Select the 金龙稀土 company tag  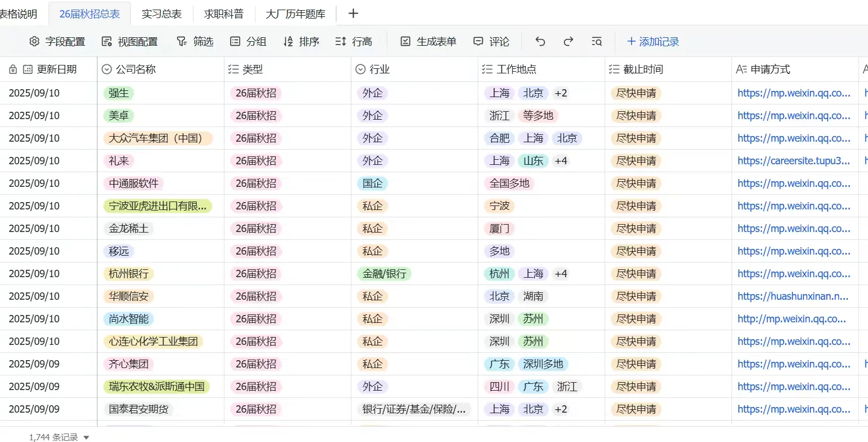click(129, 229)
